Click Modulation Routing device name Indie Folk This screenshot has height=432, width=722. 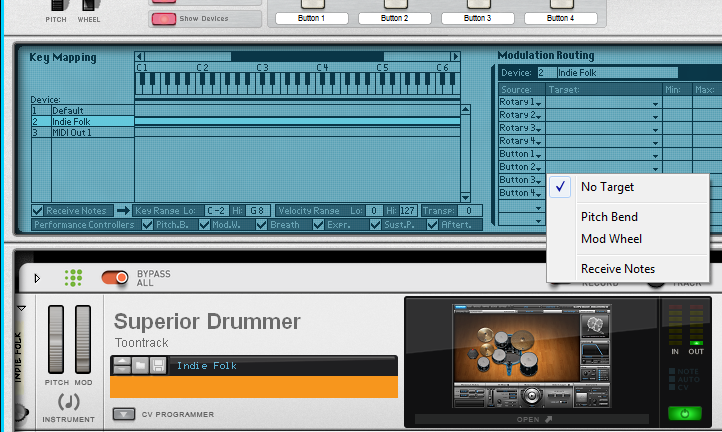tap(617, 73)
